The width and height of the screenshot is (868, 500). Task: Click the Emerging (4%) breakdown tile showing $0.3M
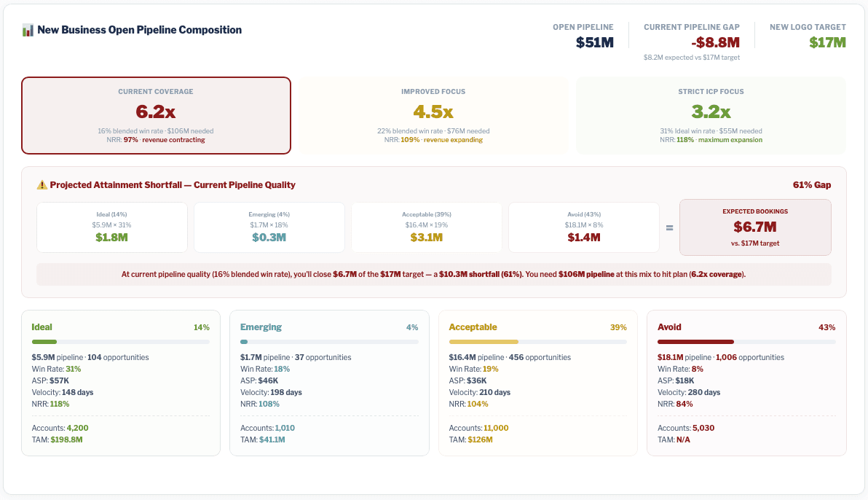(x=269, y=227)
